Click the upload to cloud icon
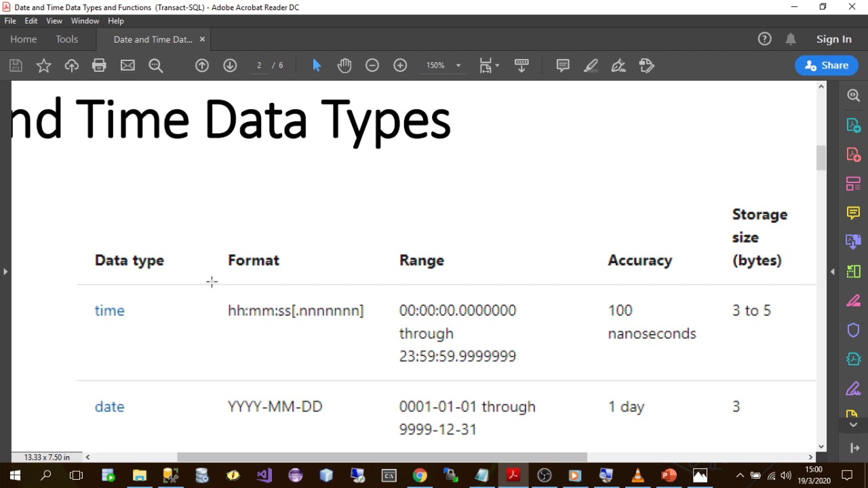 tap(71, 66)
